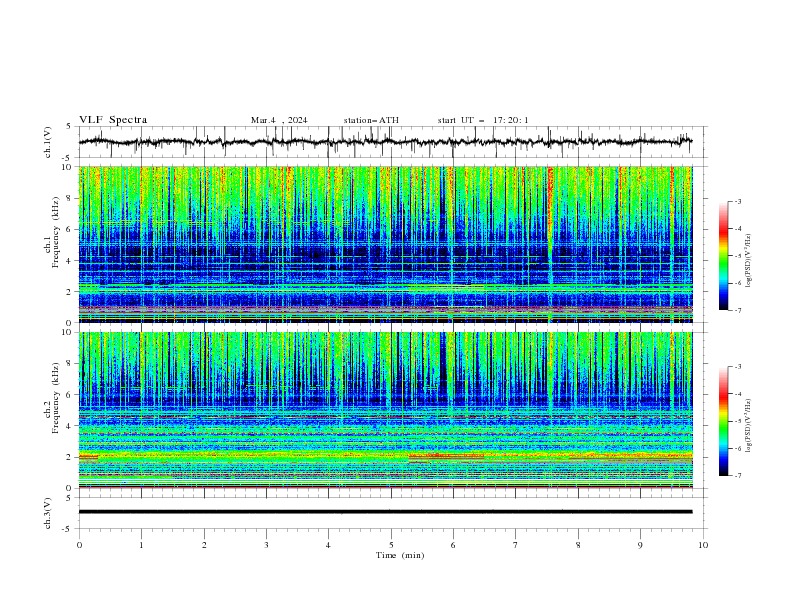Select the "start UT = 17:20:1" text
Viewport: 792px width, 612px height.
(483, 120)
